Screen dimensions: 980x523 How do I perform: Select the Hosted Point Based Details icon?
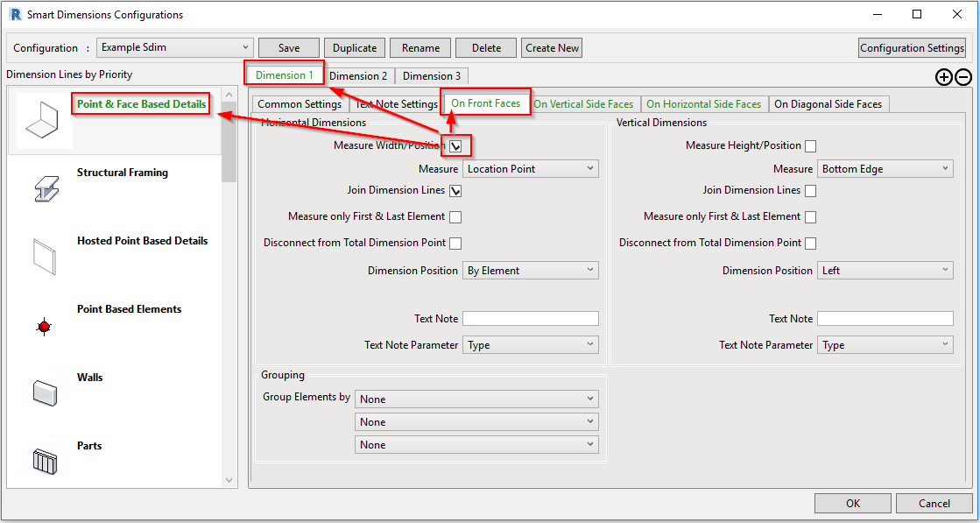(45, 256)
